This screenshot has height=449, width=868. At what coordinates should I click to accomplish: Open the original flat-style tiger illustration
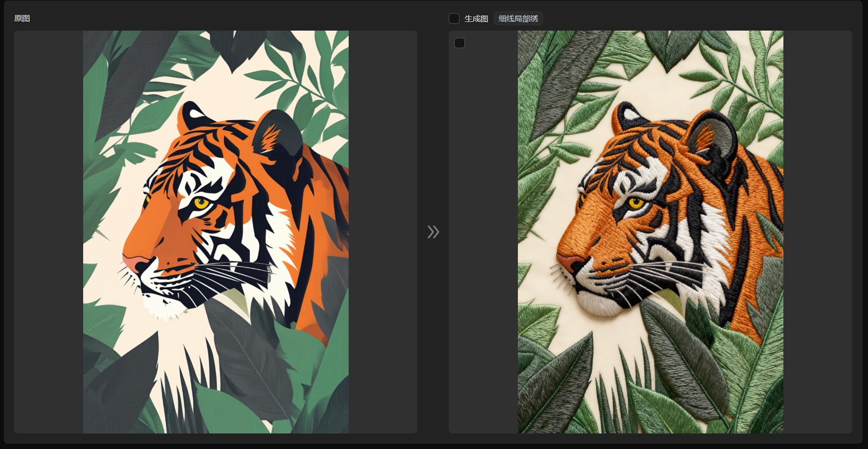(x=216, y=232)
